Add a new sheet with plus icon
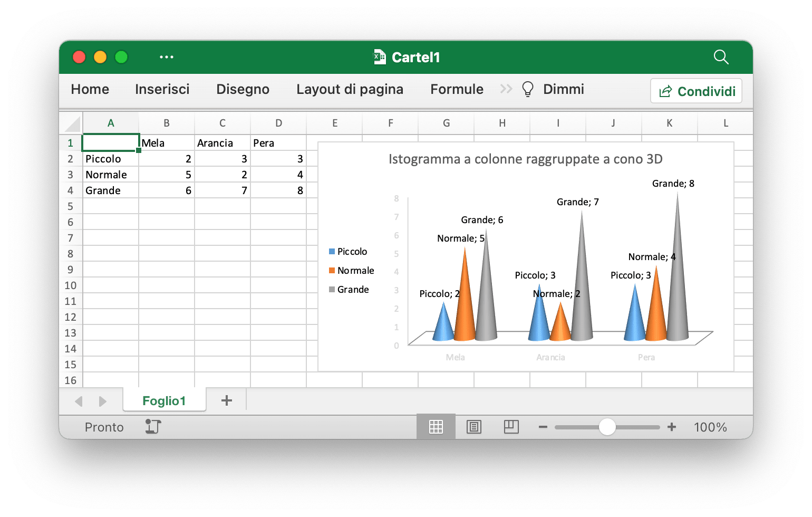The width and height of the screenshot is (812, 517). tap(227, 400)
